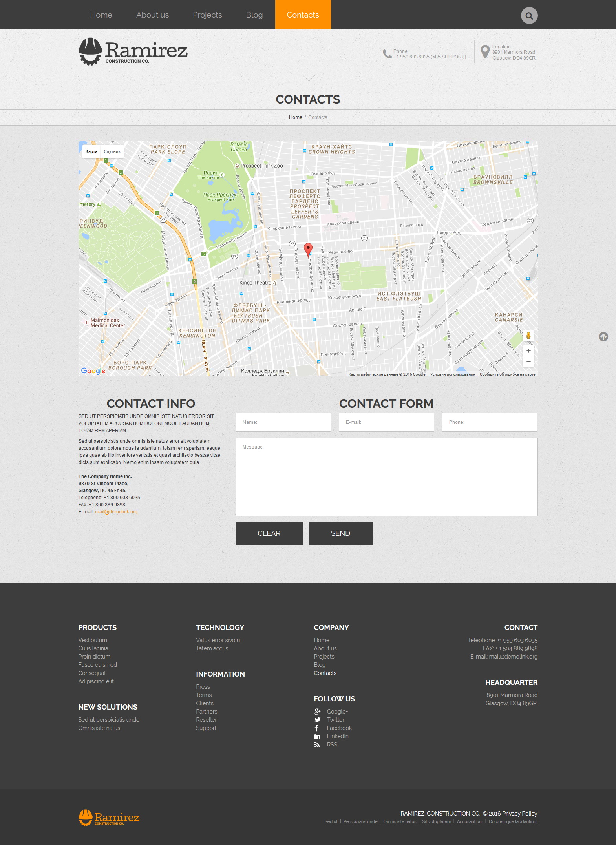The width and height of the screenshot is (616, 845).
Task: Zoom in the map with plus button
Action: click(x=528, y=350)
